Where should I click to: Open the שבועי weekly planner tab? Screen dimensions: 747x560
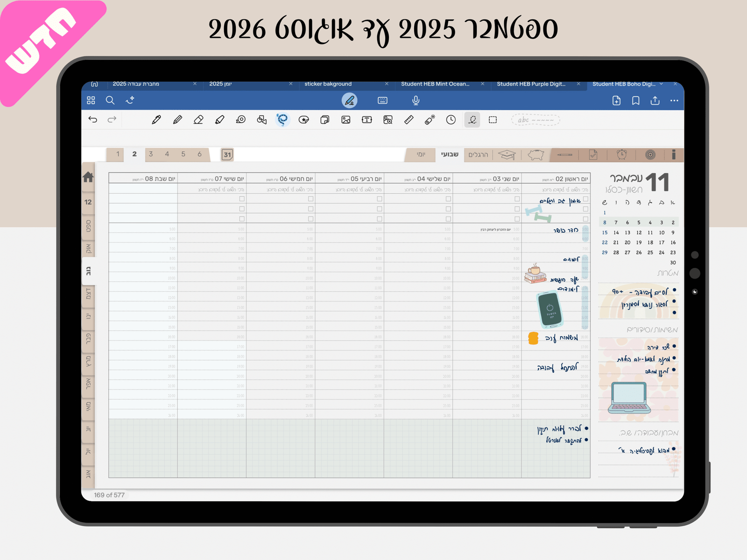450,154
